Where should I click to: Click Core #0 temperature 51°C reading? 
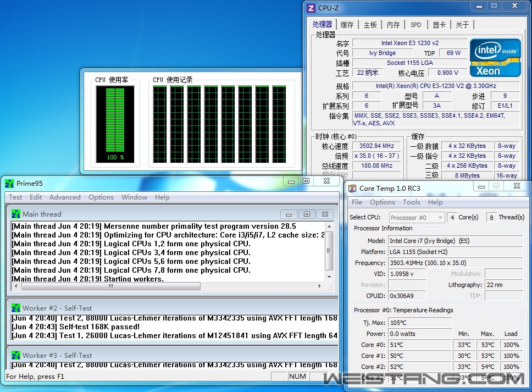pyautogui.click(x=420, y=345)
